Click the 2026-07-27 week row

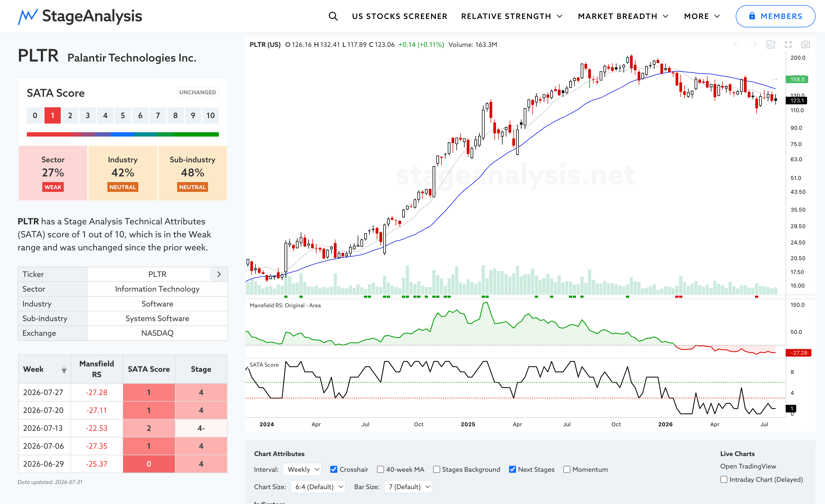pos(123,392)
